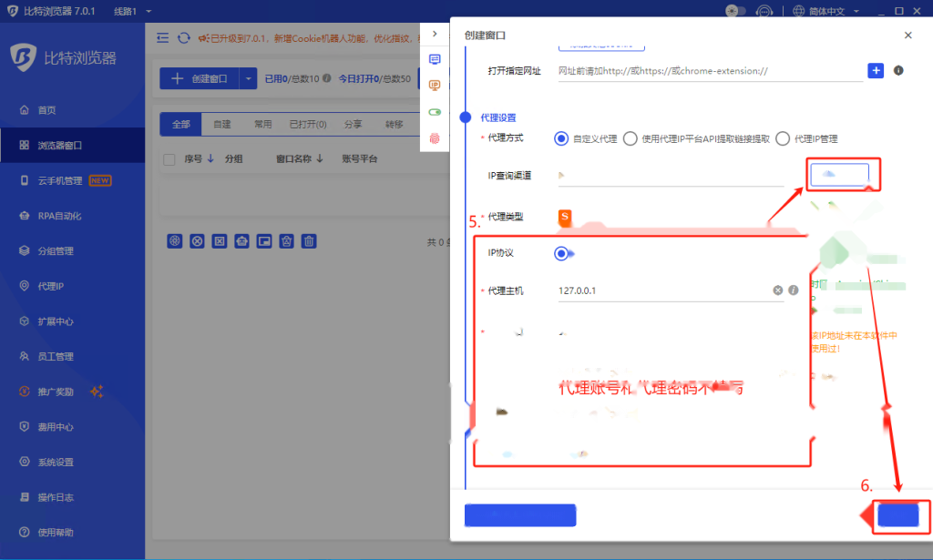The image size is (933, 560).
Task: Click the square-X batch icon
Action: pos(220,240)
